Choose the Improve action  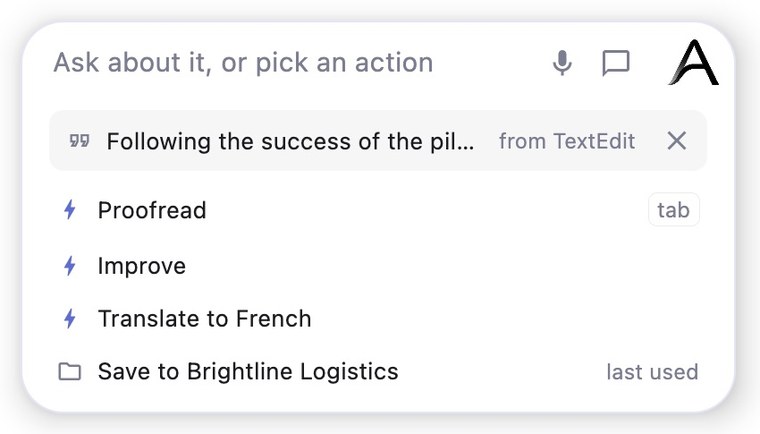click(x=378, y=266)
